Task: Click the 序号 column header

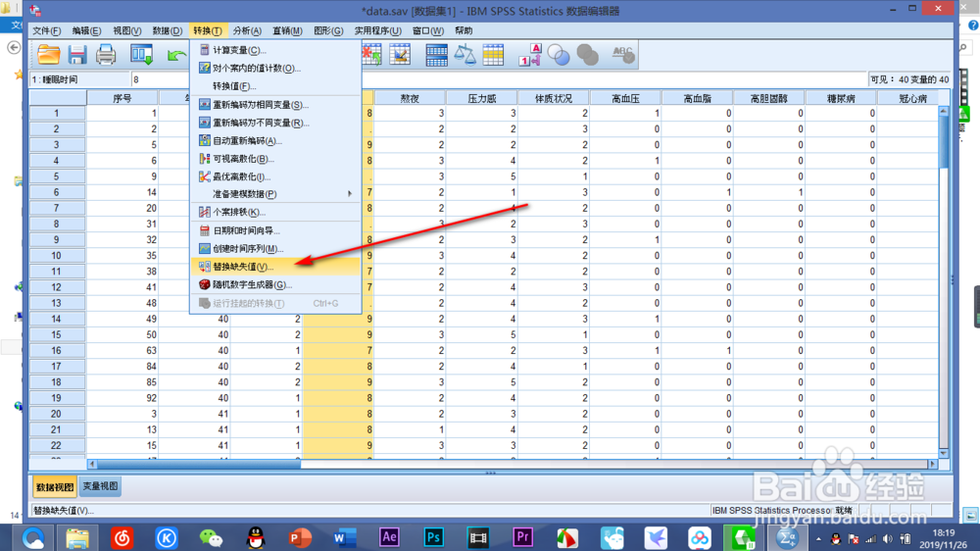Action: pos(122,98)
